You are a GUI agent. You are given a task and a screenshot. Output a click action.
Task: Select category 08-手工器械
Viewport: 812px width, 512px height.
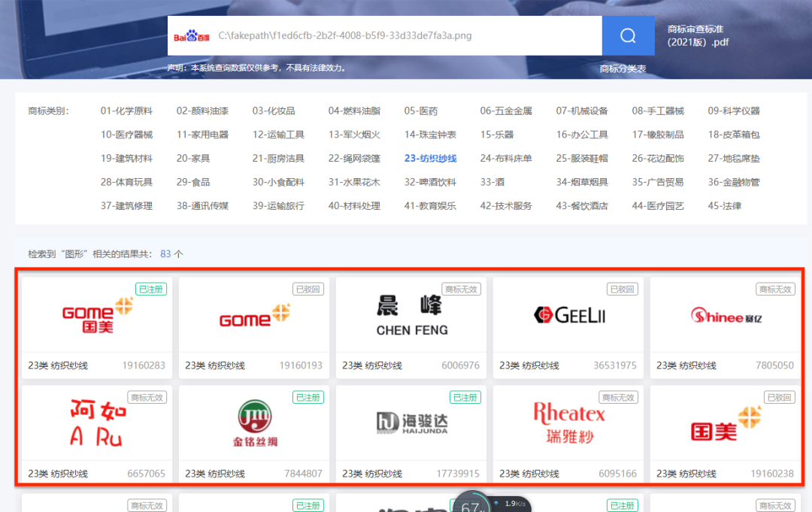pos(658,111)
